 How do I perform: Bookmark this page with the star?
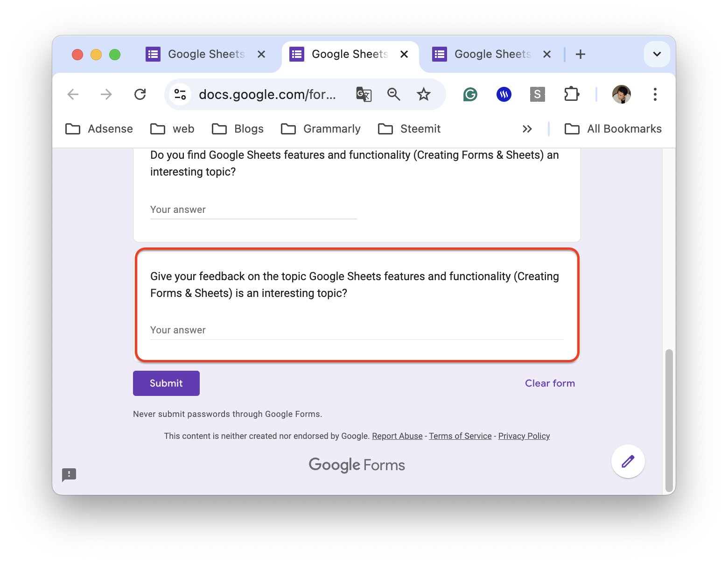tap(424, 94)
